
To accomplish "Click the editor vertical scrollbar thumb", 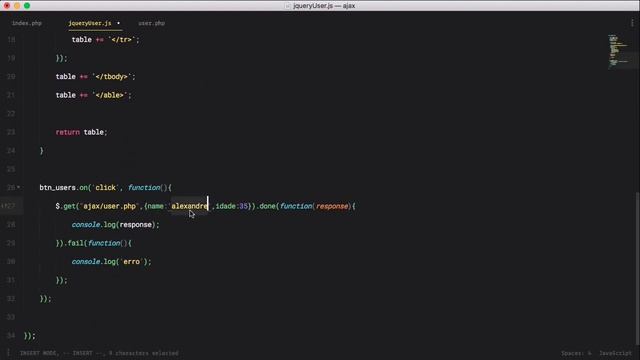I will (637, 269).
